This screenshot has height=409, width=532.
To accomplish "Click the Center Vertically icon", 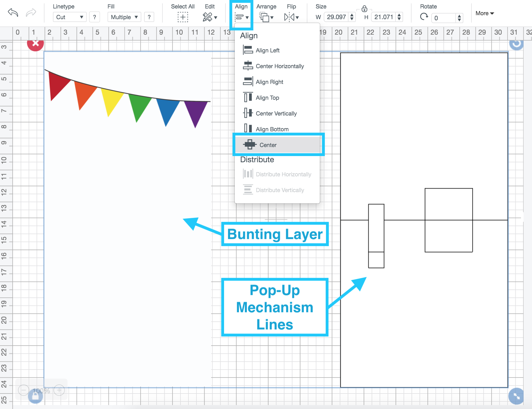I will pos(248,113).
